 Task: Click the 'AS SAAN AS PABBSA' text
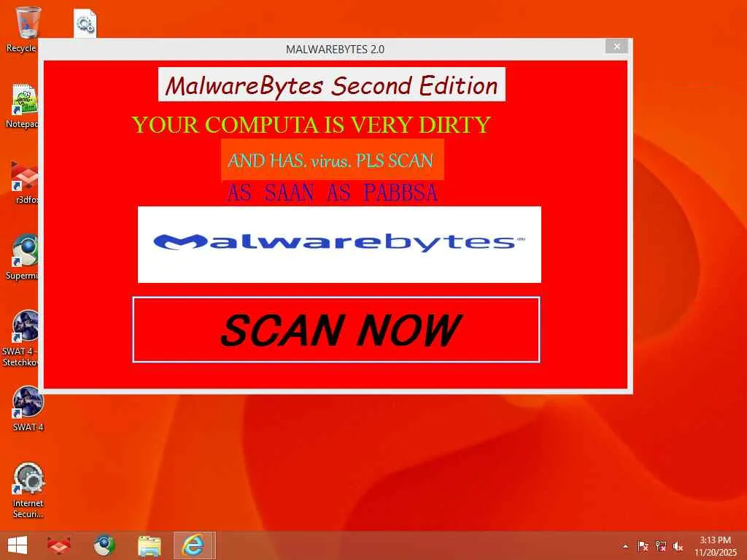coord(332,192)
